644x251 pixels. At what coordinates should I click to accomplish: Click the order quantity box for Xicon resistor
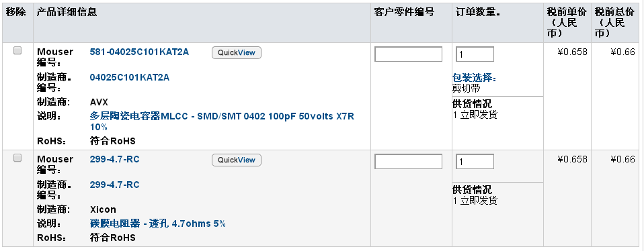click(x=475, y=162)
